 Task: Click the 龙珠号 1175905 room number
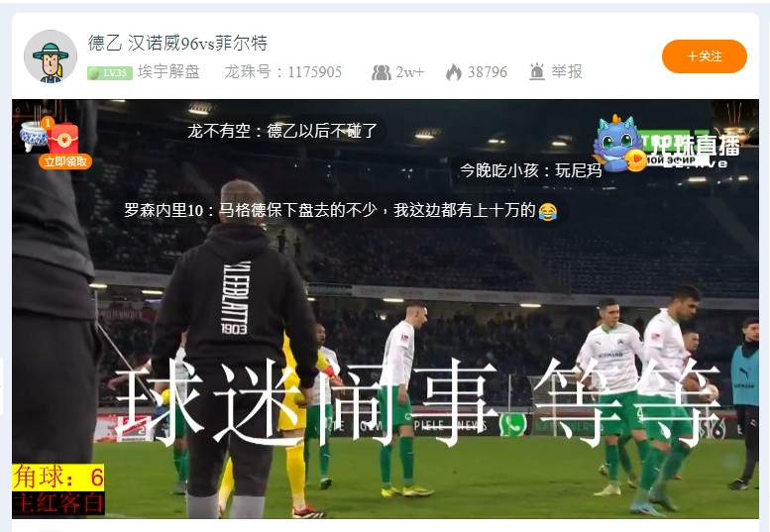[x=282, y=71]
